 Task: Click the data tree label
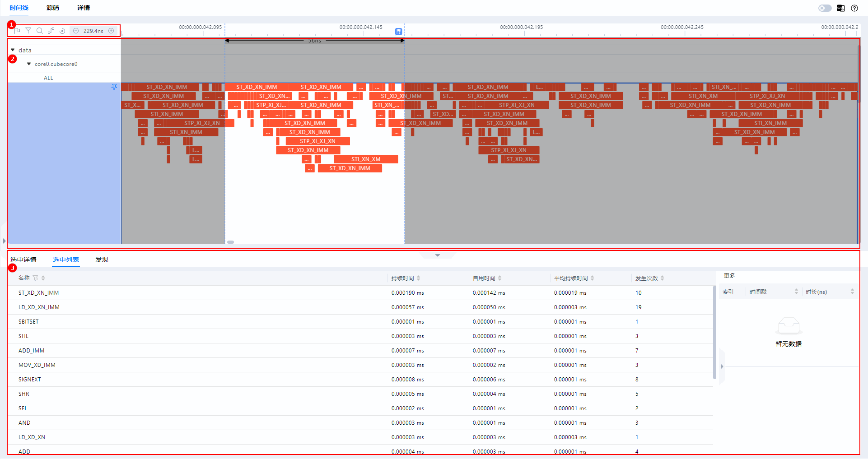(x=25, y=50)
